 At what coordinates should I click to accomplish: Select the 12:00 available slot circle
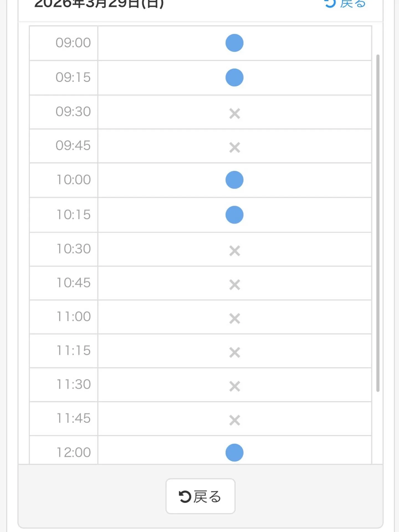pyautogui.click(x=234, y=452)
